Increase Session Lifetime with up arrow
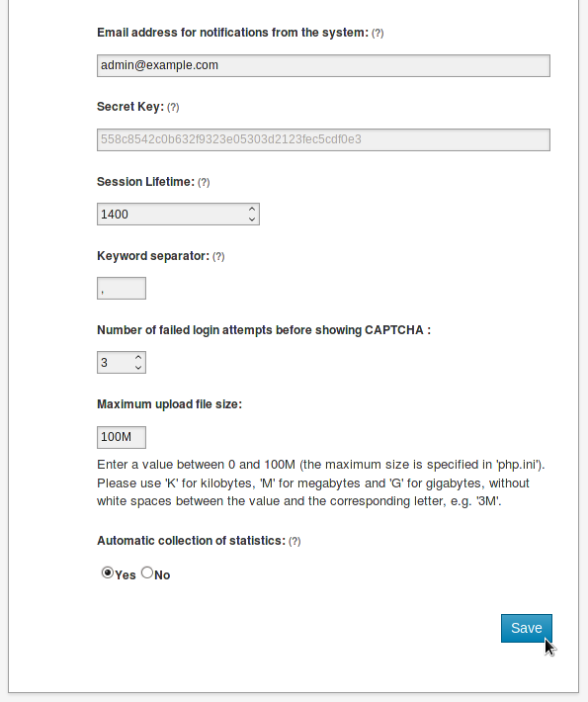Viewport: 588px width, 702px height. click(x=252, y=209)
